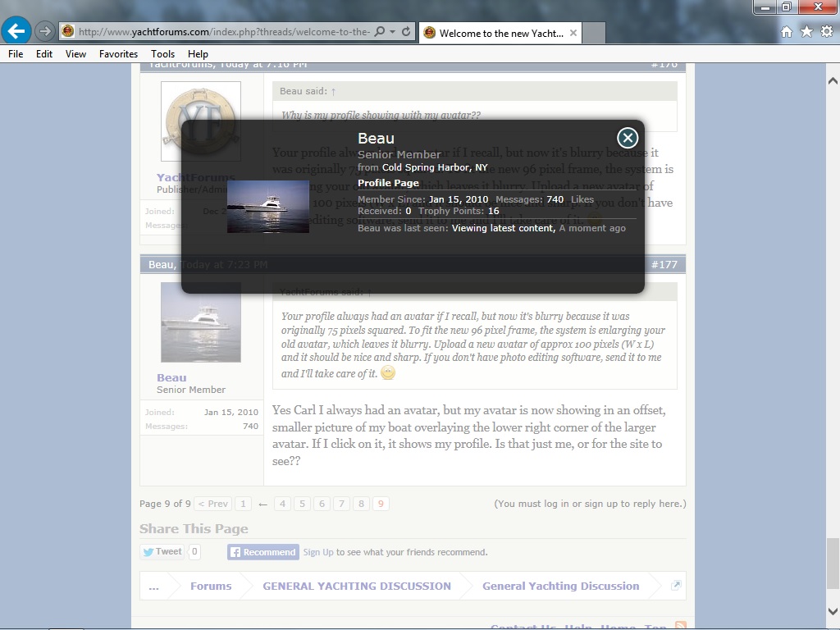Go to page 4 of thread
The width and height of the screenshot is (840, 630).
pyautogui.click(x=282, y=504)
